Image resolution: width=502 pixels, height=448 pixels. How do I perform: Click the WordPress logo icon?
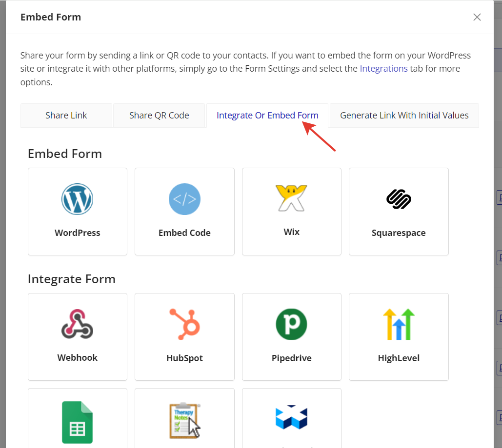click(x=77, y=199)
